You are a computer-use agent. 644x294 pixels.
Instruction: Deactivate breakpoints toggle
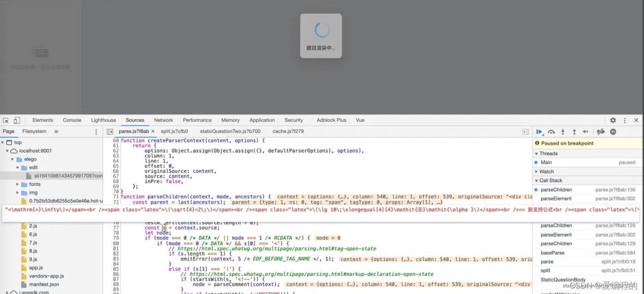tap(601, 132)
